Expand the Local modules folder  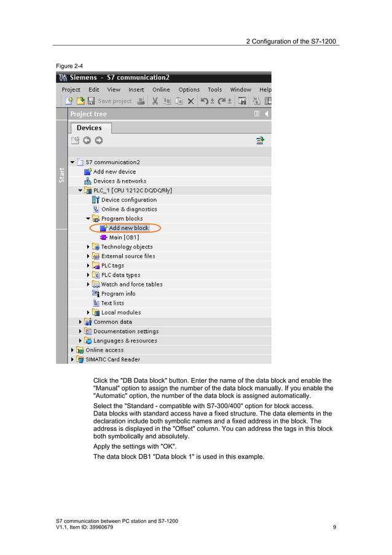88,313
